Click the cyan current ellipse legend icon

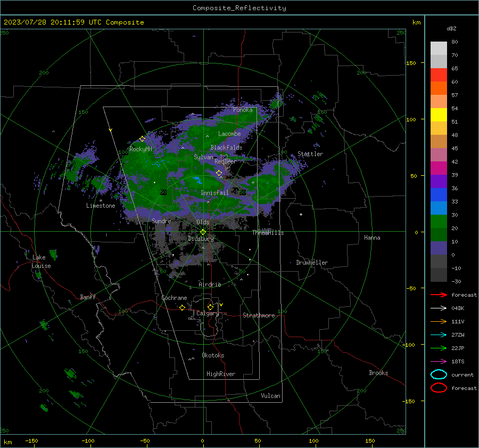(x=439, y=374)
